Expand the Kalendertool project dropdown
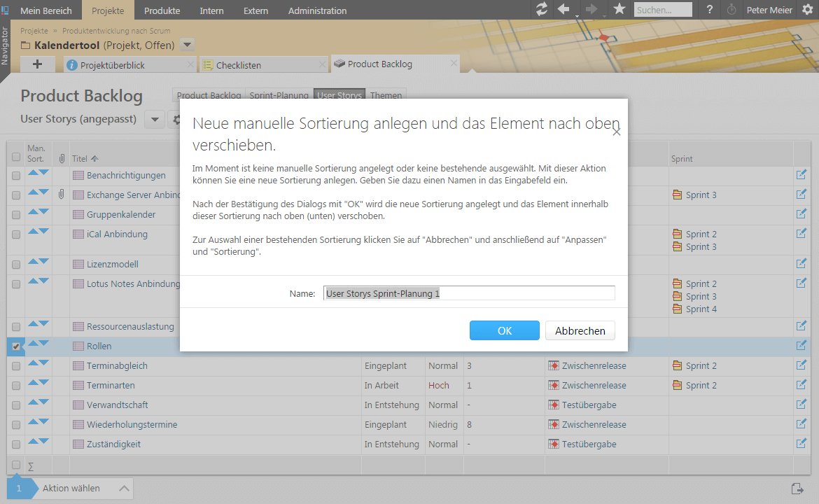The height and width of the screenshot is (504, 819). point(187,45)
